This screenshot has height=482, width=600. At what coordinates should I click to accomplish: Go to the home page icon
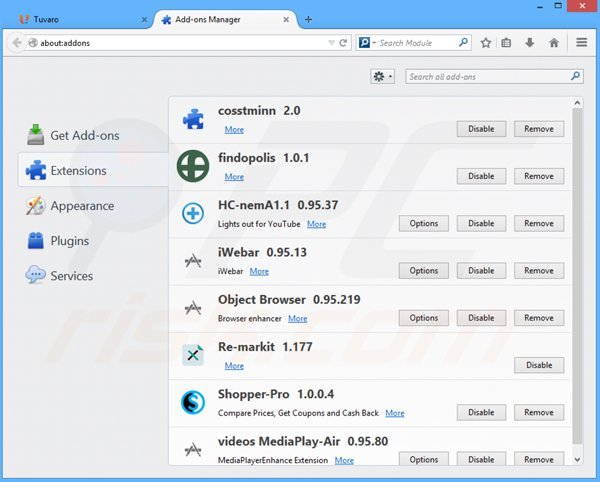click(554, 43)
